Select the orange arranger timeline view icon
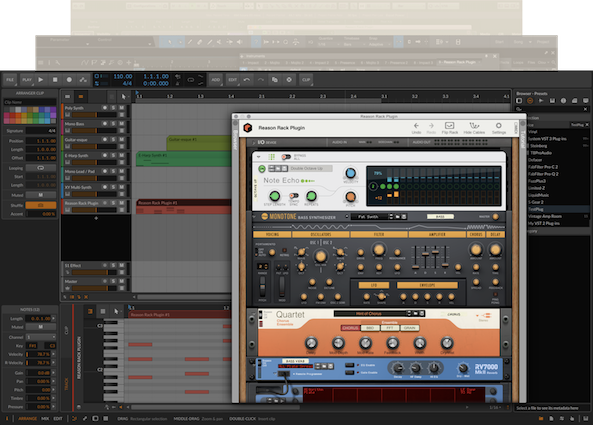Viewport: 593px width, 425px height. [x=81, y=97]
